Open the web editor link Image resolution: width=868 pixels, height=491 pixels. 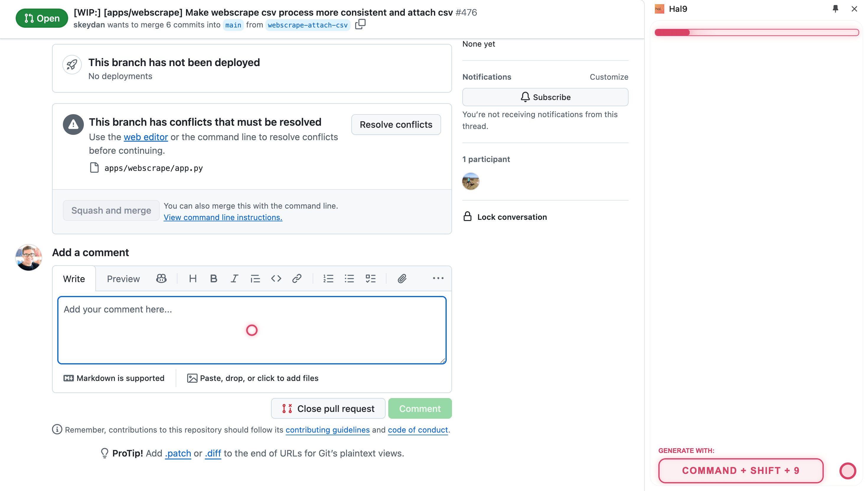(x=146, y=137)
